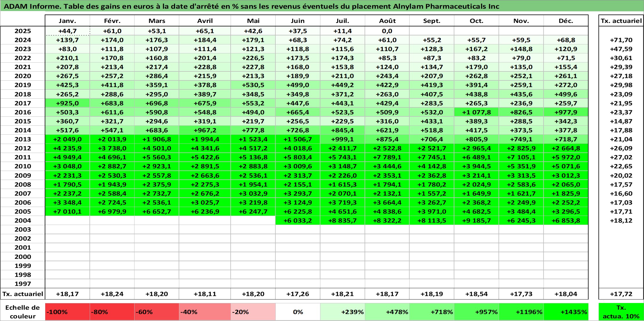Viewport: 644px width, 321px height.
Task: Click cell +4 501,0 in 2012 Mars
Action: tap(157, 148)
